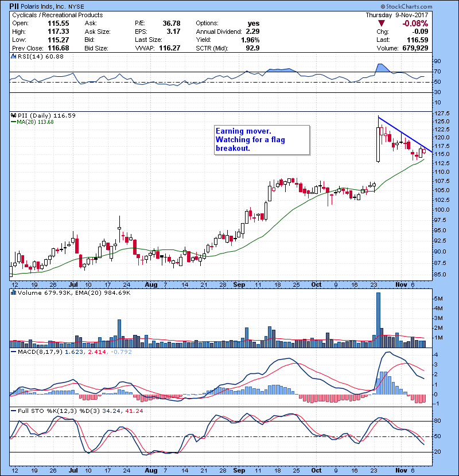This screenshot has width=459, height=476.
Task: Click the P/E value 36.78
Action: point(172,24)
